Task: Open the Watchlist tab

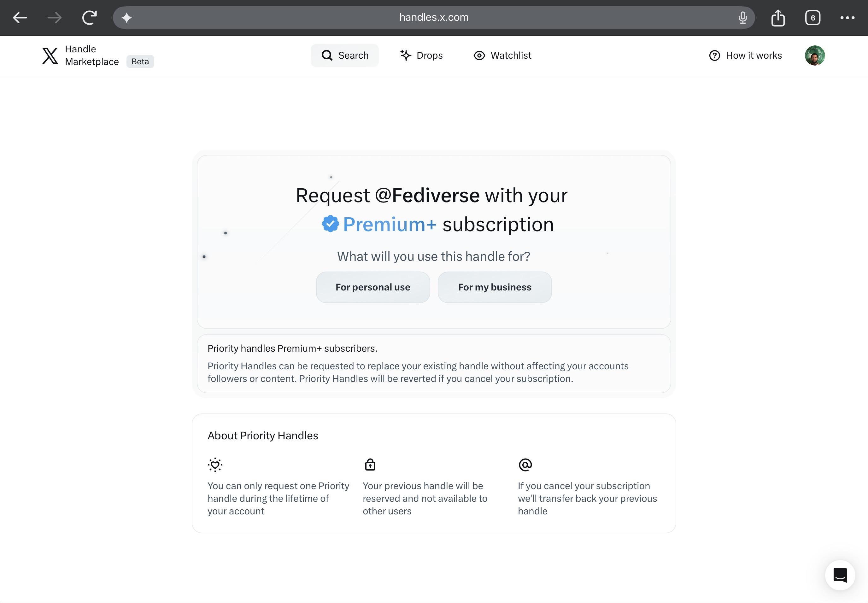Action: click(502, 56)
